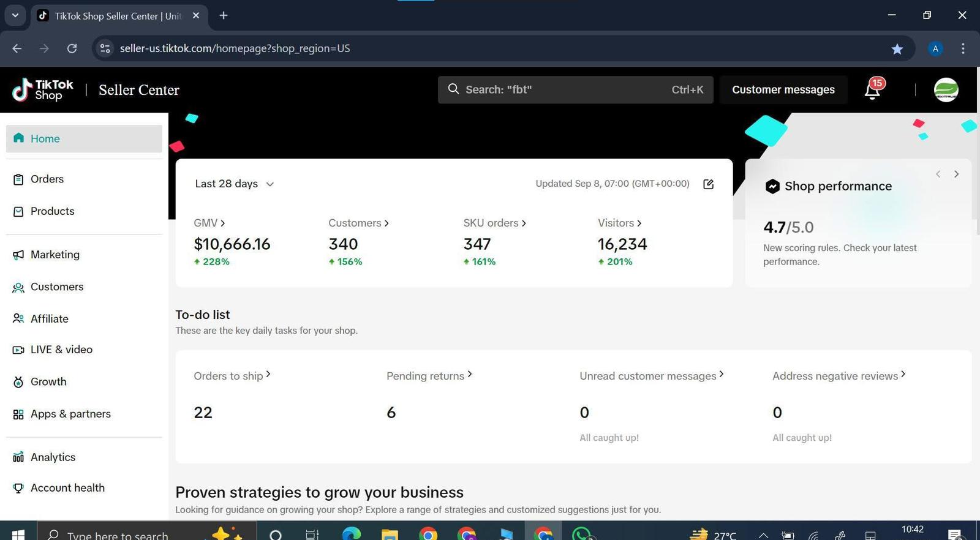The width and height of the screenshot is (980, 540).
Task: Open Orders in the sidebar
Action: (x=47, y=179)
